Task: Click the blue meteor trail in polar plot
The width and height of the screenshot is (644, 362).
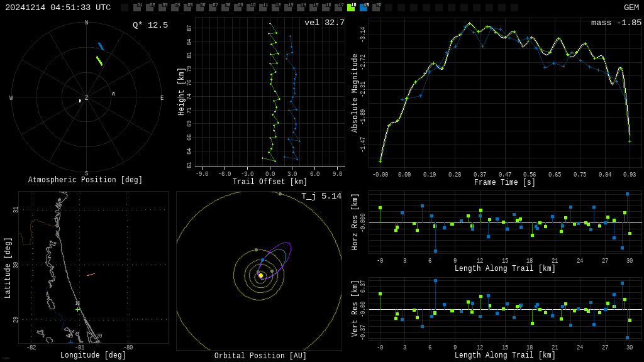Action: [x=101, y=47]
